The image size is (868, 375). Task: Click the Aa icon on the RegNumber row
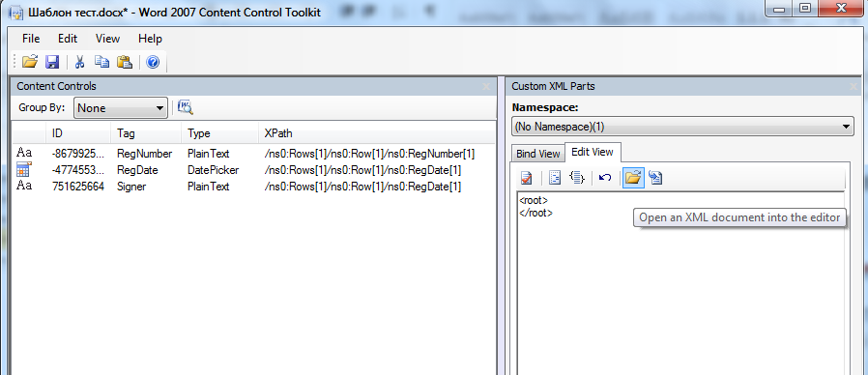point(24,153)
